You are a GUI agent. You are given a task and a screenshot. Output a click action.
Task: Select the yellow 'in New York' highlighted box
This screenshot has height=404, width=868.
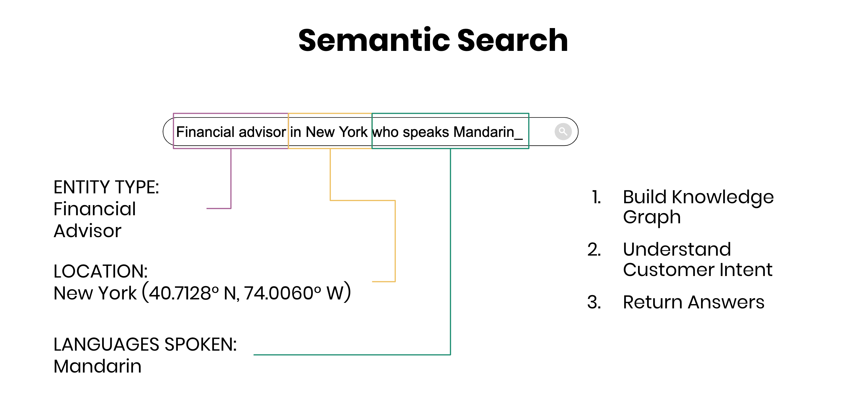pos(330,131)
